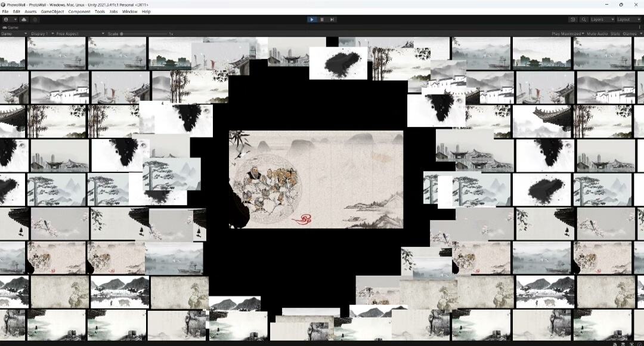Open the undo history icon
This screenshot has height=346, width=644.
(x=573, y=19)
